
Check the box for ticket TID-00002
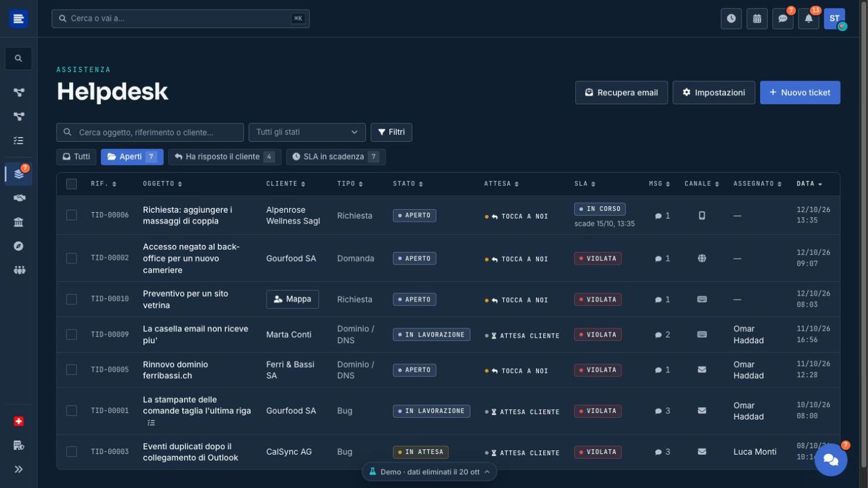coord(72,258)
